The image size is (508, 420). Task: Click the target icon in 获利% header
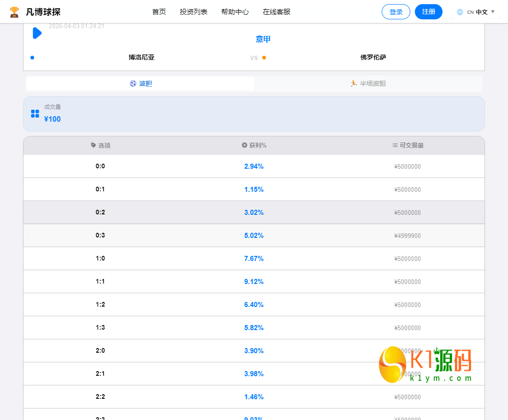click(244, 145)
